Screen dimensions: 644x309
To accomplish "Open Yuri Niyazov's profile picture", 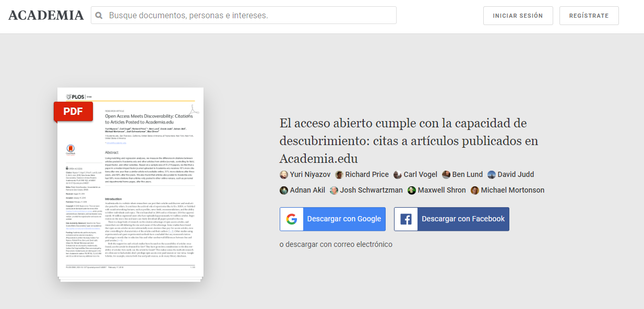I will coord(284,175).
